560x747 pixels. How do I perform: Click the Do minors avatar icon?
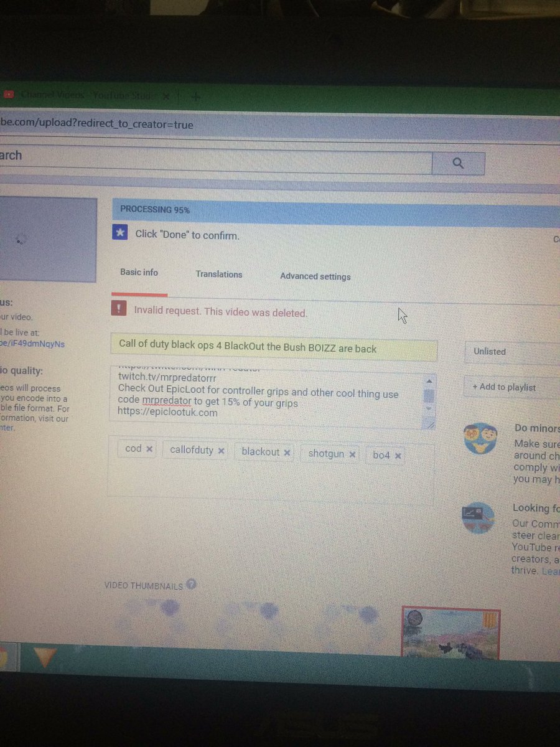tap(482, 438)
